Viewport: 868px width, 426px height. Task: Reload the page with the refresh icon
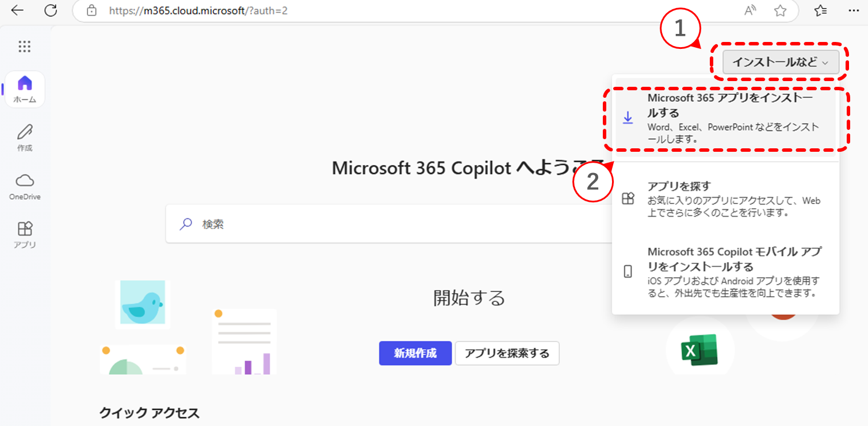coord(51,10)
